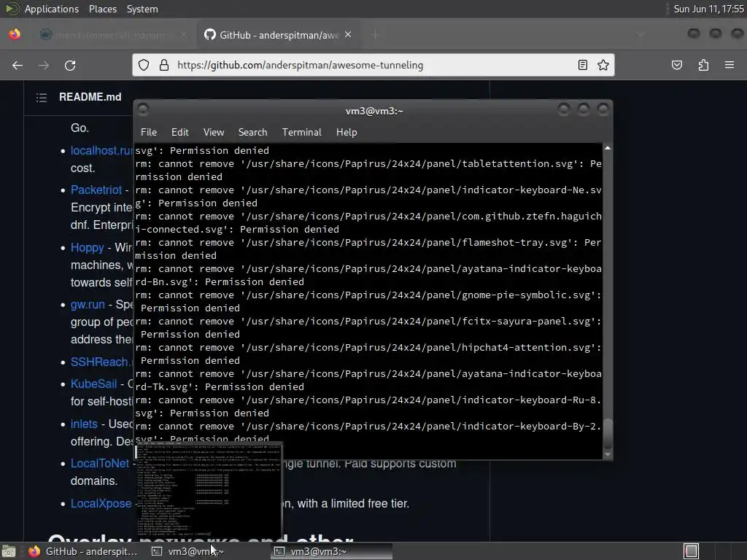The height and width of the screenshot is (560, 747).
Task: Go back with the browser back arrow
Action: [x=18, y=65]
